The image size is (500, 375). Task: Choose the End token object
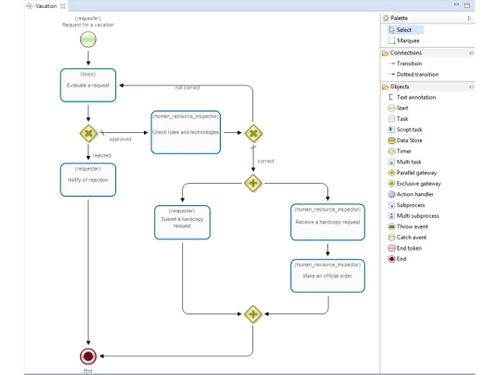tap(405, 248)
